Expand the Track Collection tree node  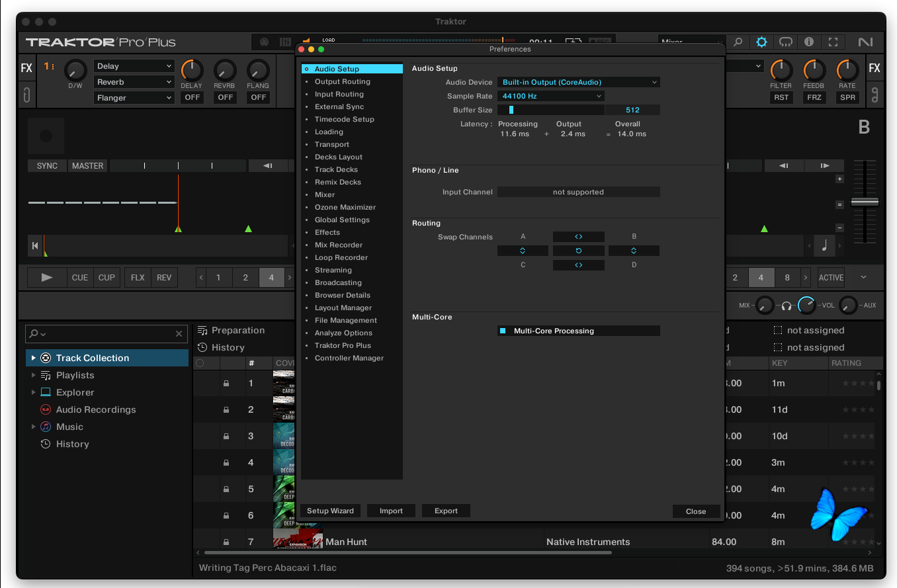pyautogui.click(x=34, y=358)
